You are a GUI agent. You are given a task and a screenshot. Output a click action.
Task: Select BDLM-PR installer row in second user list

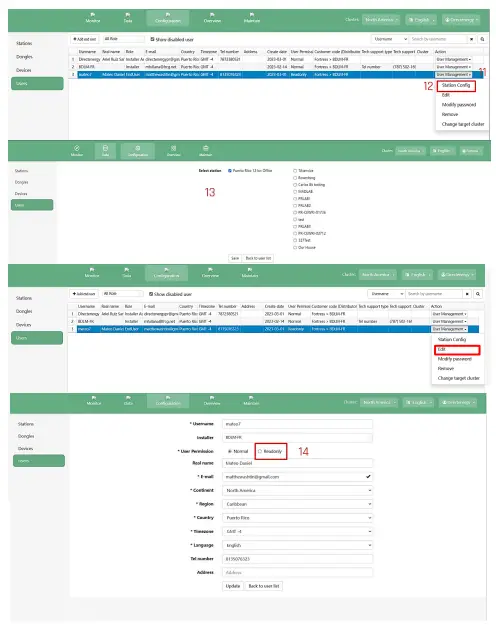coord(273,321)
